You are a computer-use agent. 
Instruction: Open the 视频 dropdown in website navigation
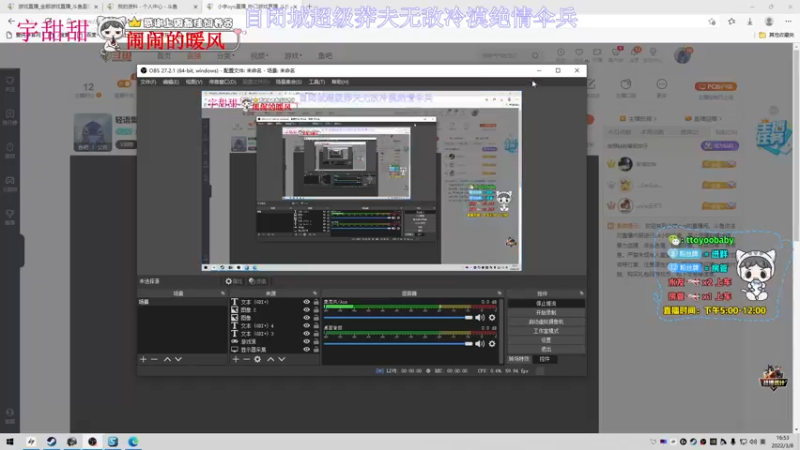click(x=259, y=56)
